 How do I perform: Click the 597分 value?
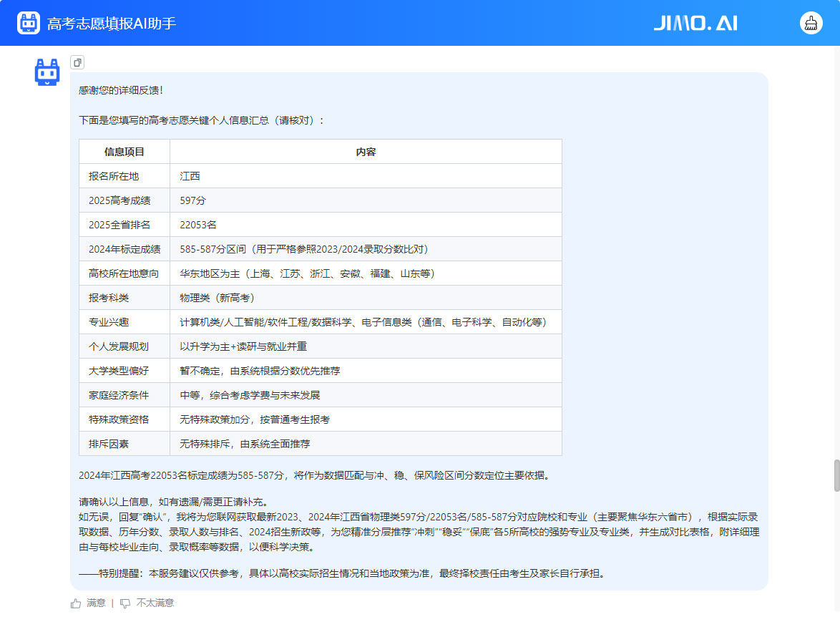point(193,200)
